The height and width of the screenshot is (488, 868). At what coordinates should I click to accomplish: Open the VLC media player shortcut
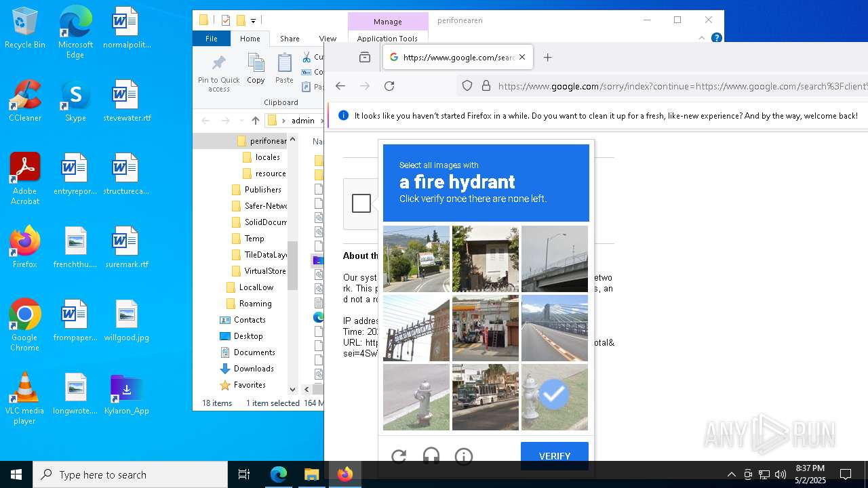pyautogui.click(x=25, y=399)
